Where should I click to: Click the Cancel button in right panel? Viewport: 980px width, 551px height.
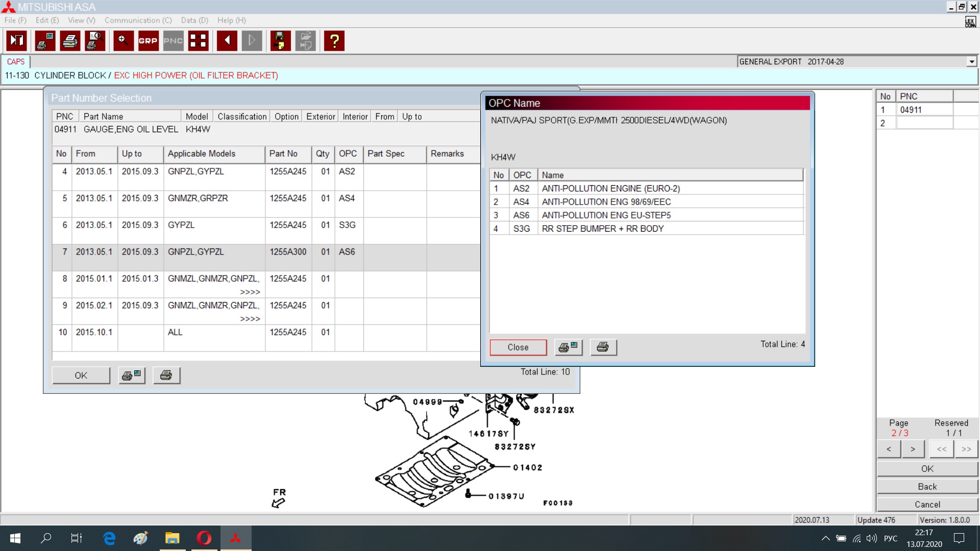pyautogui.click(x=927, y=505)
